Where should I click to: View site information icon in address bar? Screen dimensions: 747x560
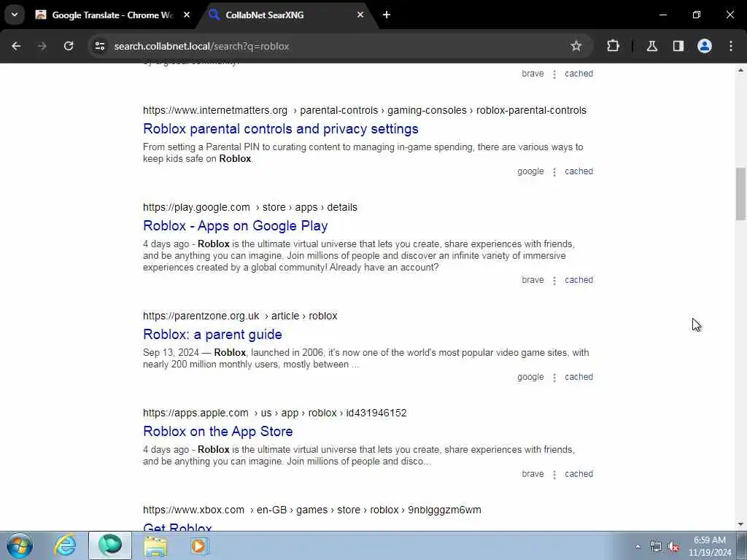[x=99, y=46]
